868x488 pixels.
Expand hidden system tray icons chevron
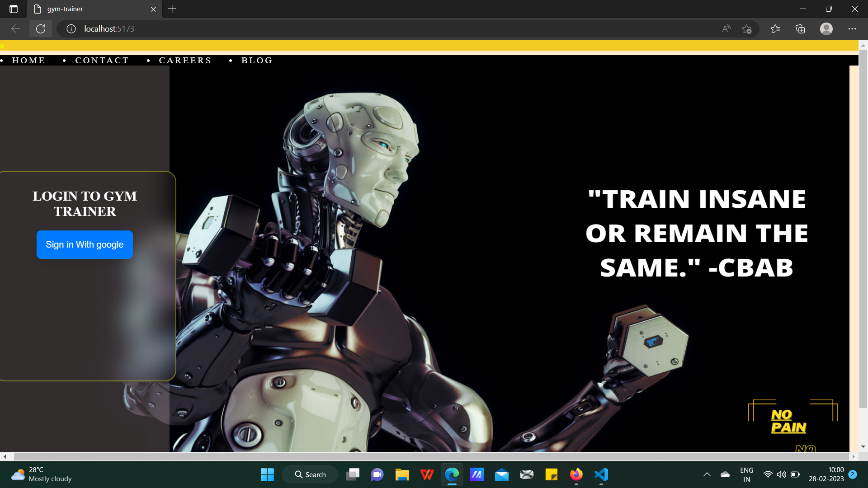point(707,474)
